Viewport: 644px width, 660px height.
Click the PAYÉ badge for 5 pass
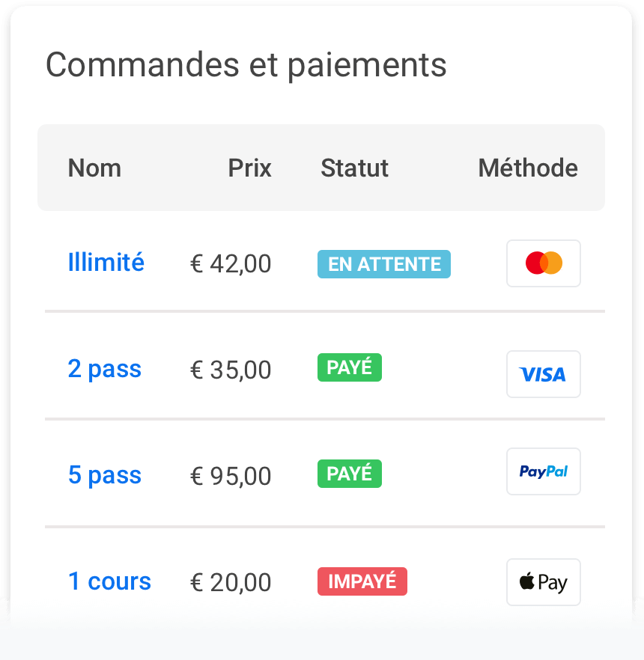[350, 474]
